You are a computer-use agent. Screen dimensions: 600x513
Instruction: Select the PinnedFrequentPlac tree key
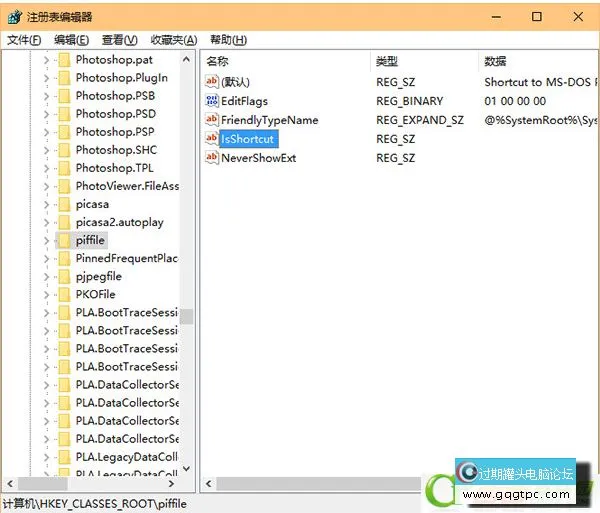point(127,259)
